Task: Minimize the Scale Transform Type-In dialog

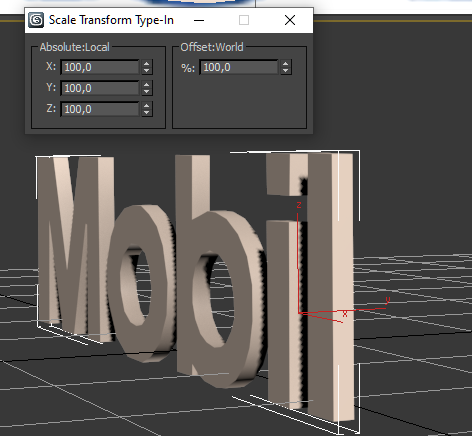Action: click(x=199, y=20)
